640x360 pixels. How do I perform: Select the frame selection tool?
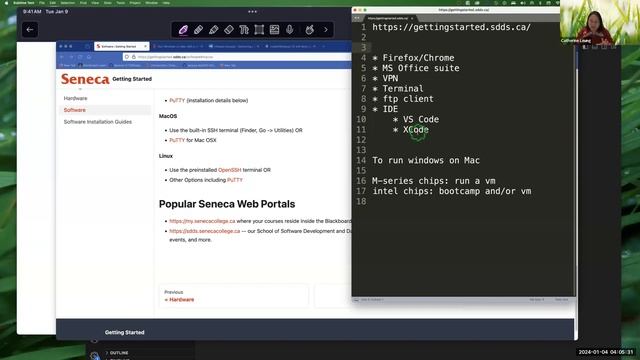259,29
